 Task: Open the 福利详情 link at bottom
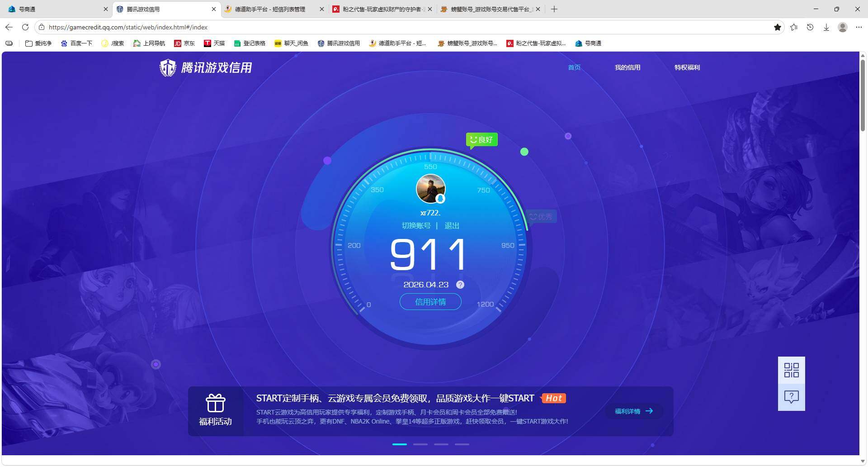tap(632, 411)
